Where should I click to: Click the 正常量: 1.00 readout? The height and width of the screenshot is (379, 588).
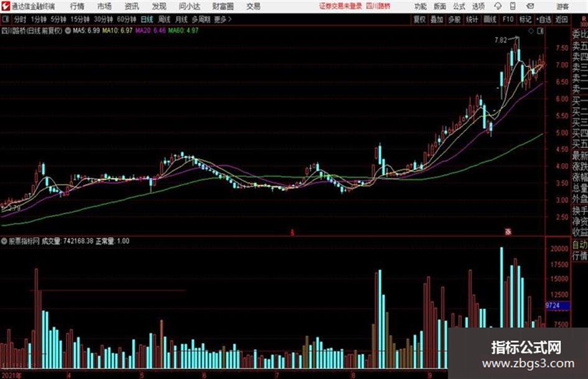click(x=113, y=241)
